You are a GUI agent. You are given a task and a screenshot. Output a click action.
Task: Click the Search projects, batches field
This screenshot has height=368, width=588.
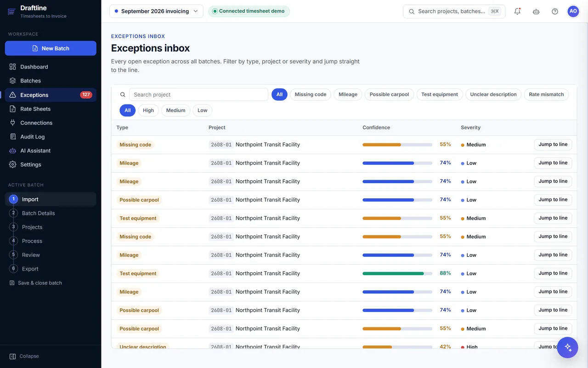pos(454,11)
